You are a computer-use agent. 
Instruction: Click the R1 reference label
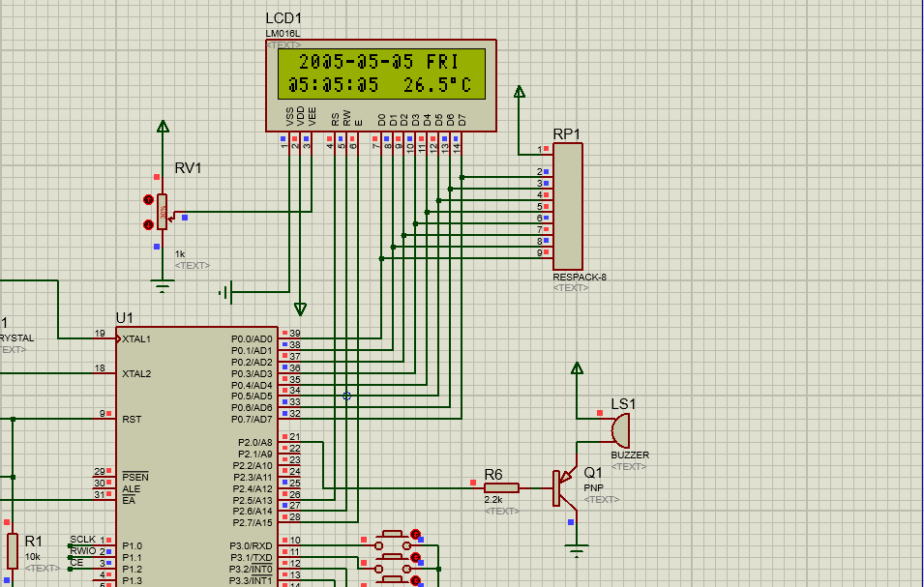click(34, 542)
